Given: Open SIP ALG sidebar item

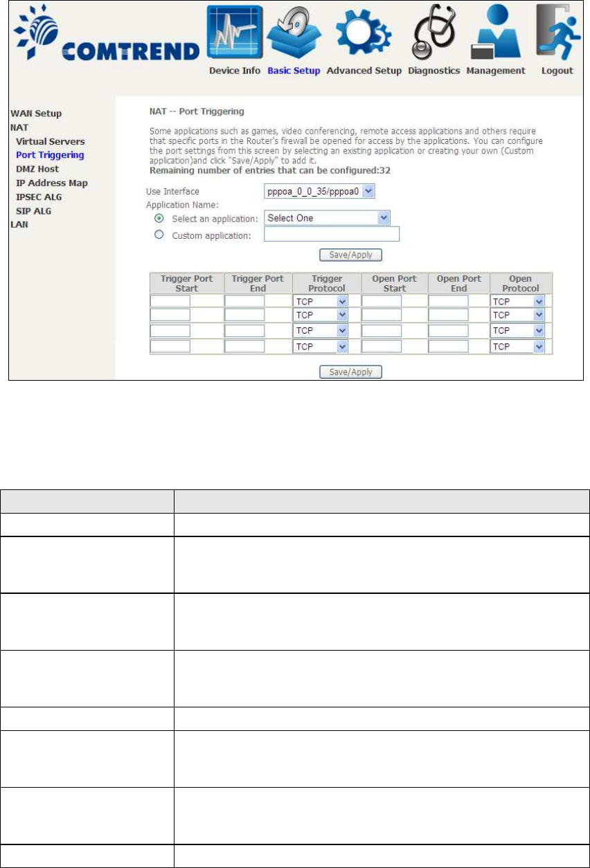Looking at the screenshot, I should point(33,211).
